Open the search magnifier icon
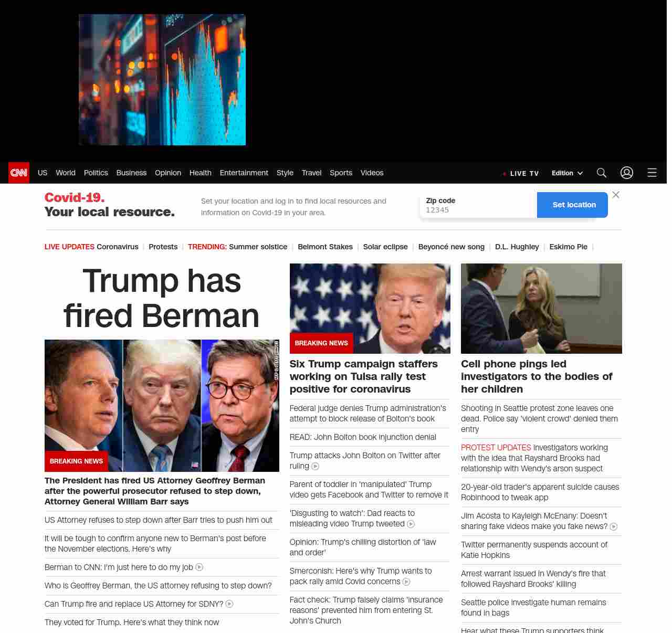The image size is (672, 633). [x=602, y=173]
